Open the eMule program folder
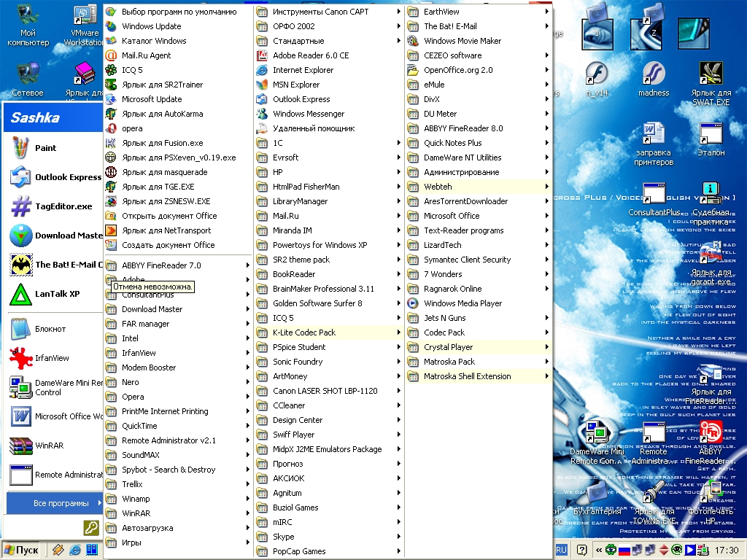The height and width of the screenshot is (560, 747). coord(479,85)
